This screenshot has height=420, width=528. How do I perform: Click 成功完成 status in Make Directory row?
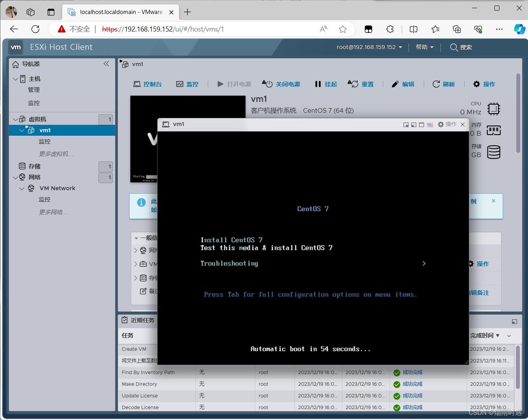click(412, 384)
